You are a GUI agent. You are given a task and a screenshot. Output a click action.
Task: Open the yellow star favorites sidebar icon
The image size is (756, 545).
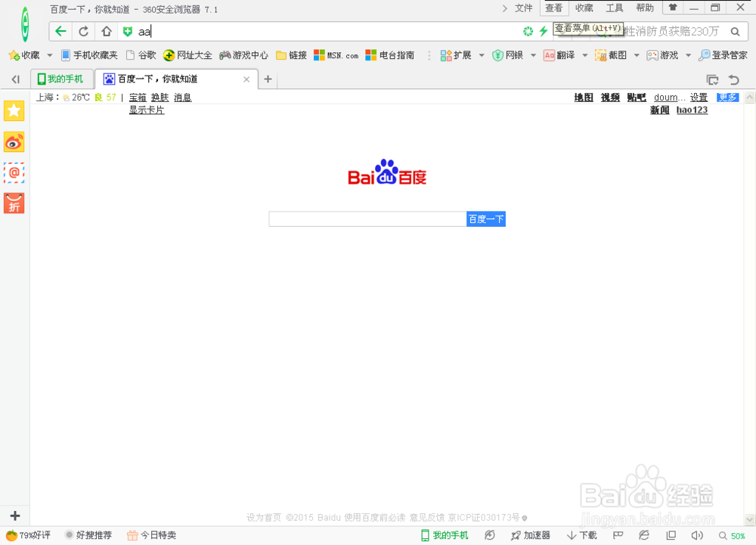tap(14, 111)
